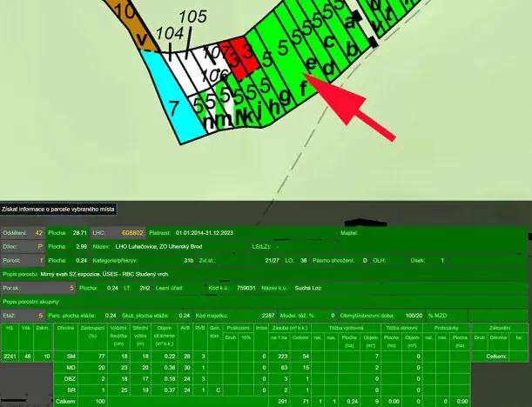
Task: Select green map parcel labeled f
Action: (302, 87)
